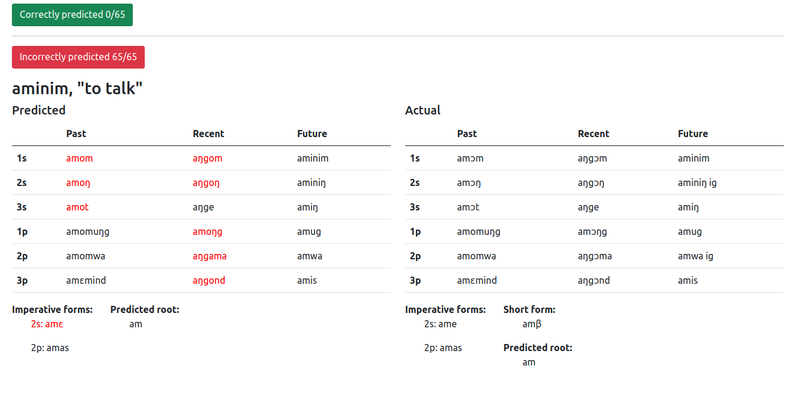Click the red predicted 2p recent form aŋgama
Viewport: 803px width, 400px height.
click(210, 257)
